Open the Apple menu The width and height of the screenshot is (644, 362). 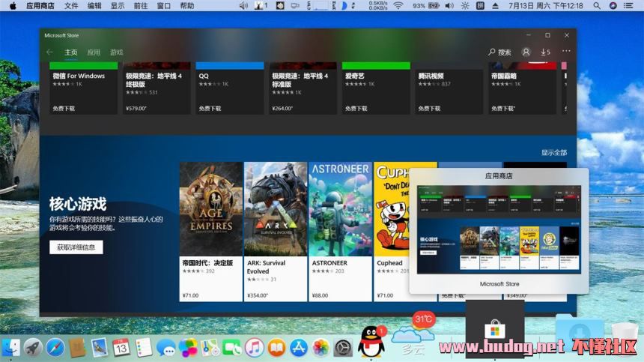(13, 6)
